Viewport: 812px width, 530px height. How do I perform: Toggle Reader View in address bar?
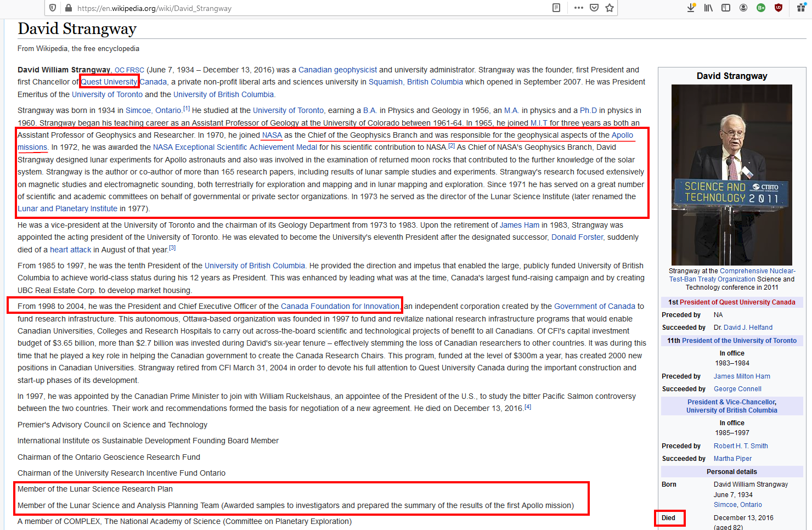pos(556,8)
